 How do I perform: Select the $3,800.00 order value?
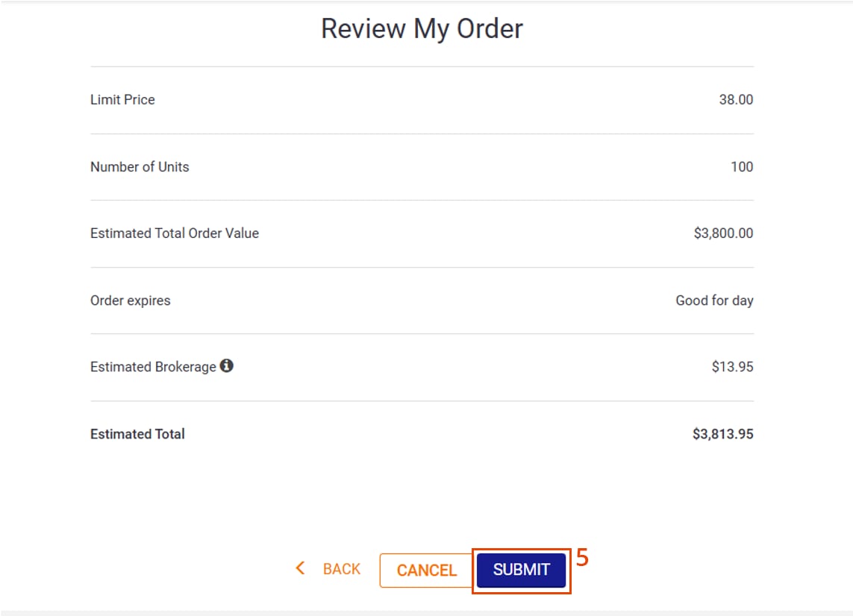click(722, 233)
